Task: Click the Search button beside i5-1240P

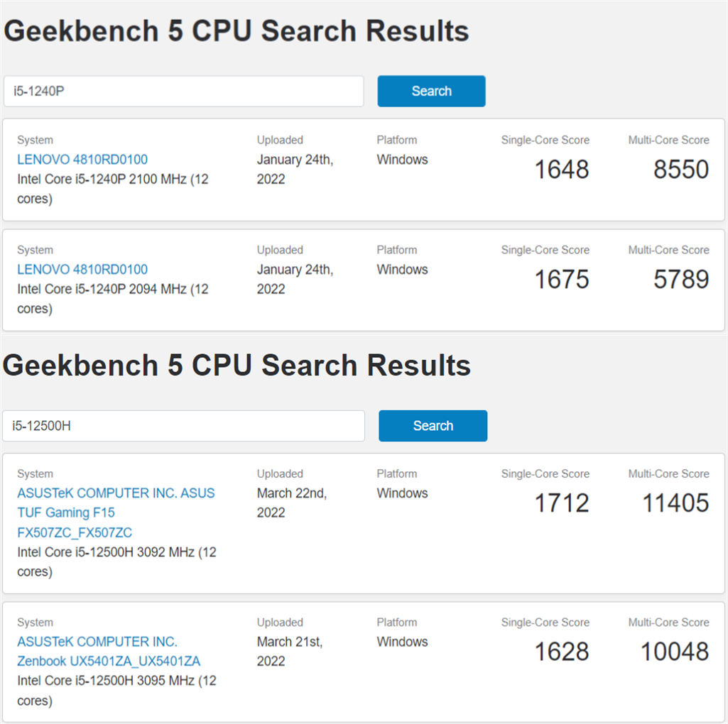Action: coord(431,91)
